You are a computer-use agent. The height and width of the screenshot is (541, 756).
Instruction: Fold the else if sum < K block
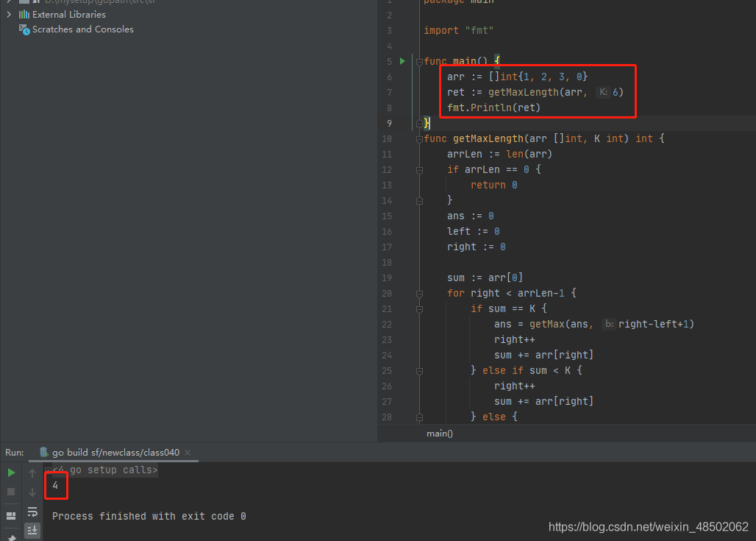point(419,371)
